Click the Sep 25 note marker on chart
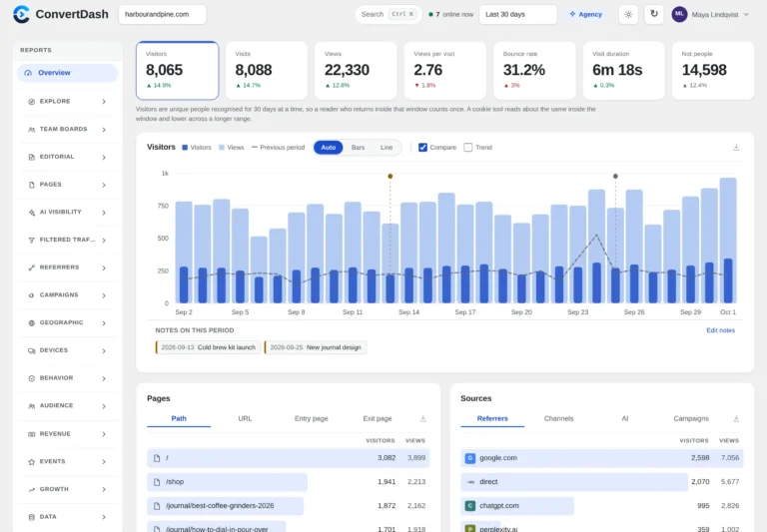Screen dimensions: 767x532 [x=615, y=176]
